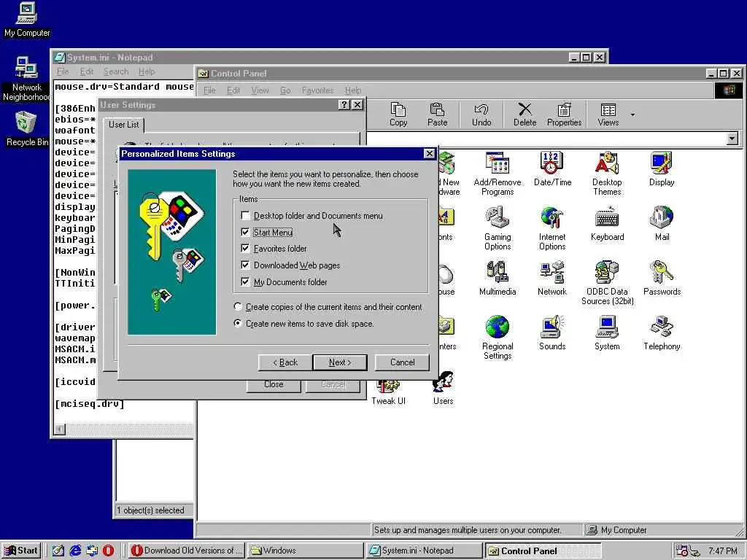
Task: Expand the Views dropdown arrow
Action: point(632,114)
